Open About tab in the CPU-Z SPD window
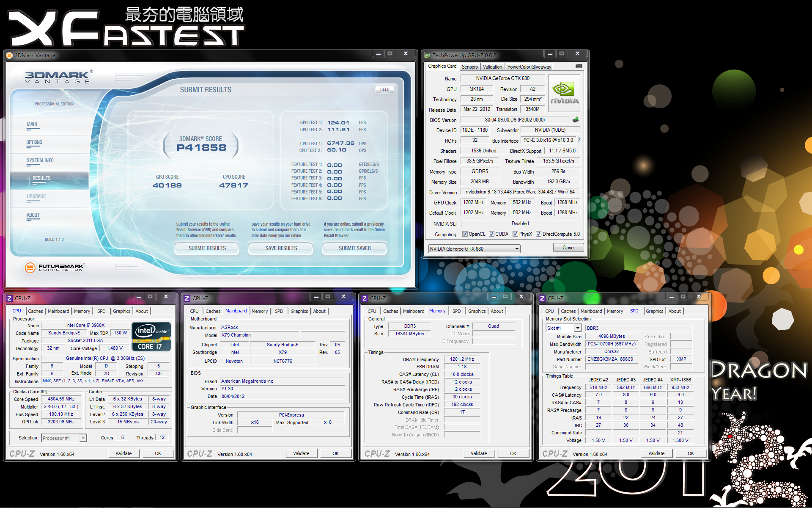The image size is (812, 508). pyautogui.click(x=675, y=311)
